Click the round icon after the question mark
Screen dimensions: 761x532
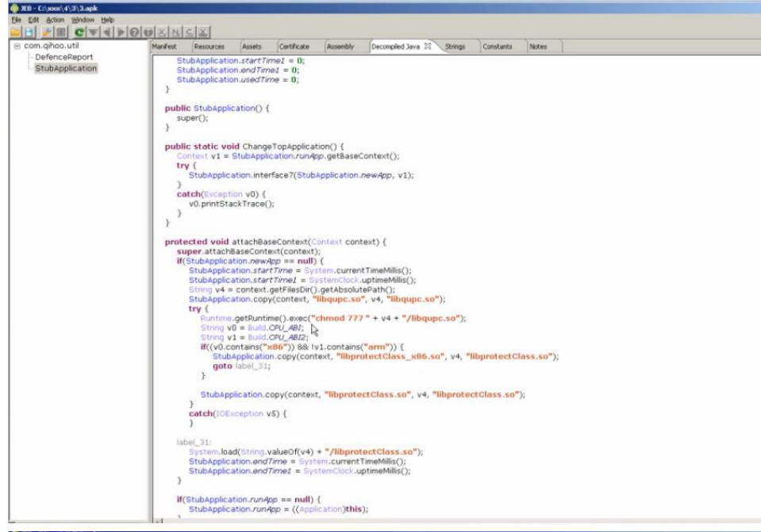click(x=148, y=33)
